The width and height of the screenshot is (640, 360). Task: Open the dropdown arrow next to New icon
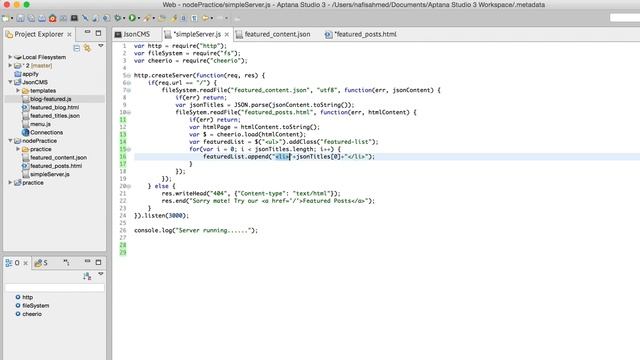(12, 18)
